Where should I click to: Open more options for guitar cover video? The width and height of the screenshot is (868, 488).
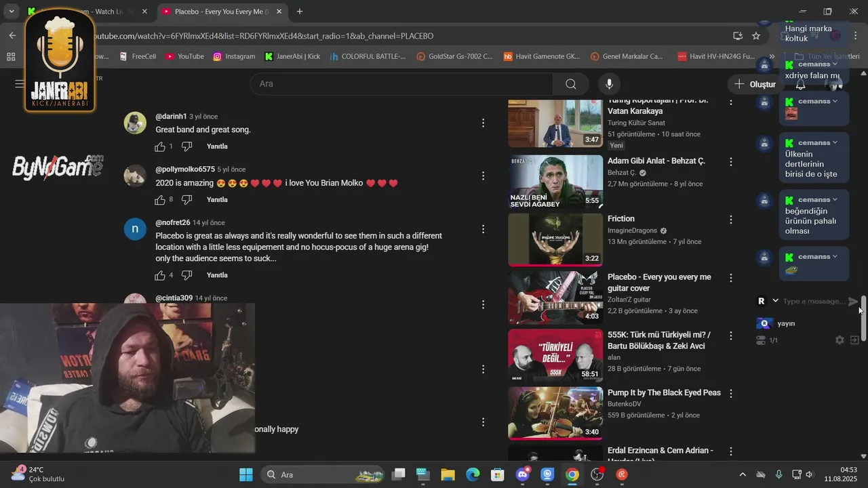[731, 278]
